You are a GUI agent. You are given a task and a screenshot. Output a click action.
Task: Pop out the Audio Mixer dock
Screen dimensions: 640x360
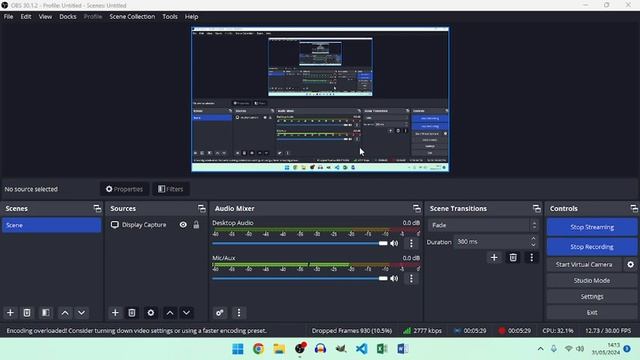click(416, 209)
